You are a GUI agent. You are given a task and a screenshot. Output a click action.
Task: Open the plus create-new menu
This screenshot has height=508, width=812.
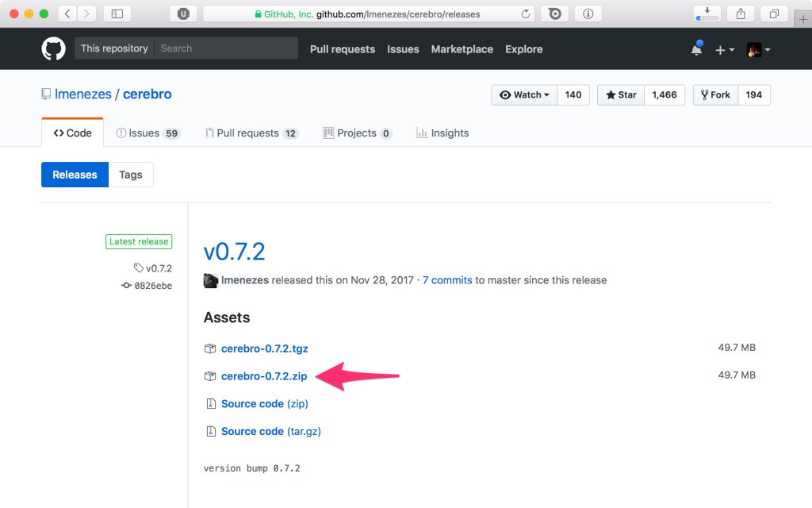click(x=724, y=50)
